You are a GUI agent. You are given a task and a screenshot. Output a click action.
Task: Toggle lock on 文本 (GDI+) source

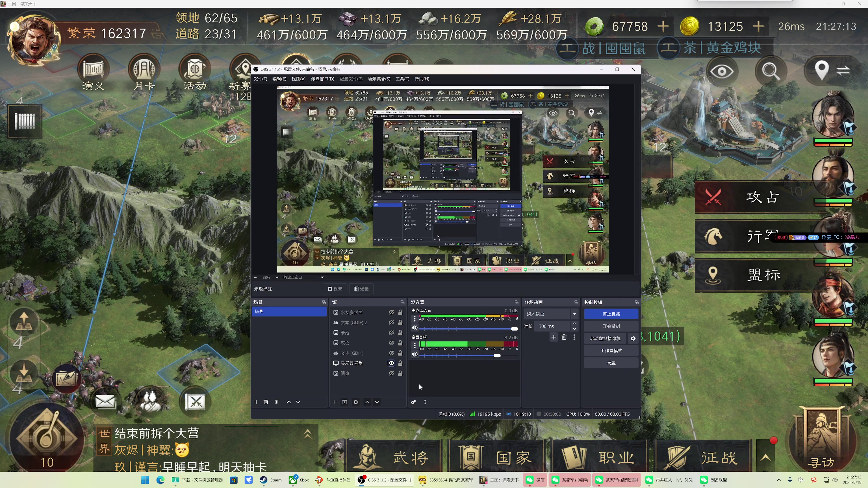[400, 353]
